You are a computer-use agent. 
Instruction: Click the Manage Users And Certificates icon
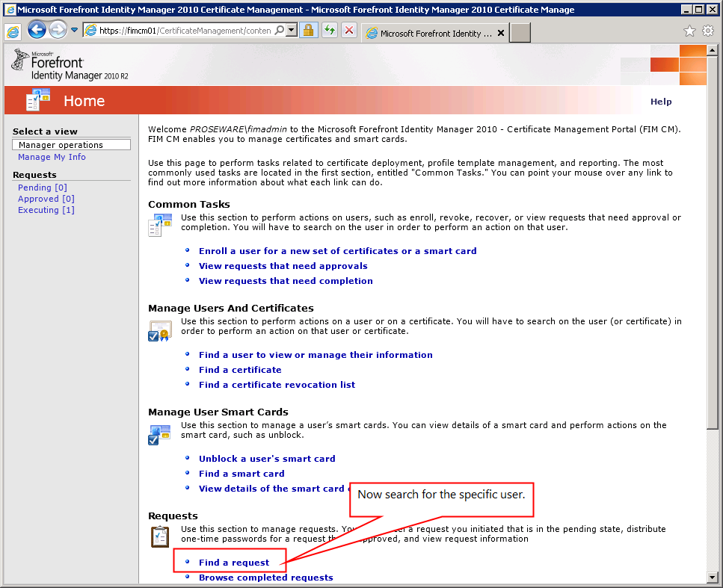click(160, 331)
